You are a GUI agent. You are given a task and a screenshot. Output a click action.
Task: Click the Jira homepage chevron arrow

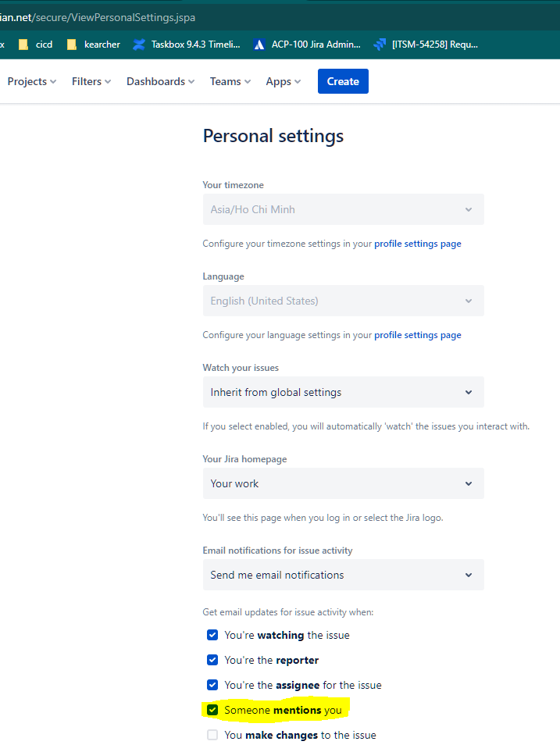point(469,484)
